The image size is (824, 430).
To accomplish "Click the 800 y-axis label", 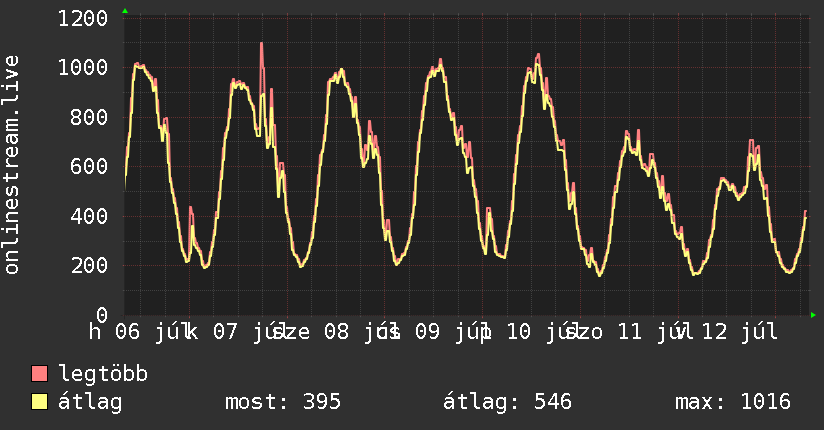I will click(x=89, y=117).
